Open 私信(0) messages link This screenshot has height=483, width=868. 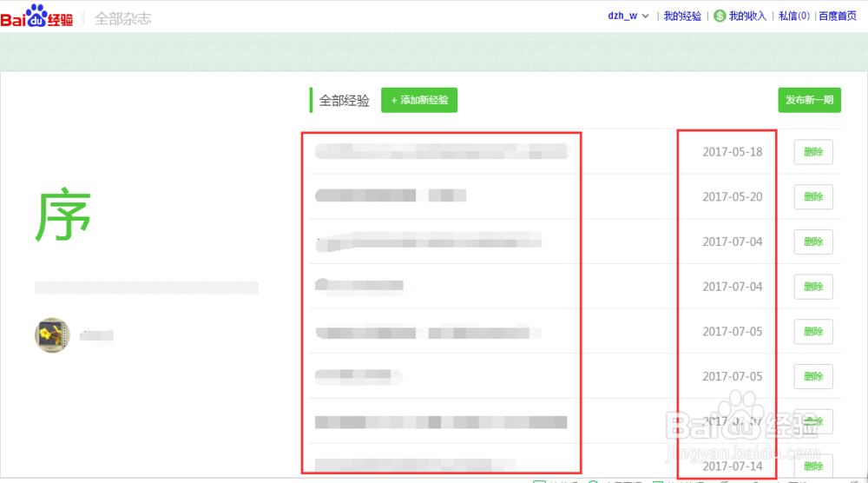tap(794, 16)
